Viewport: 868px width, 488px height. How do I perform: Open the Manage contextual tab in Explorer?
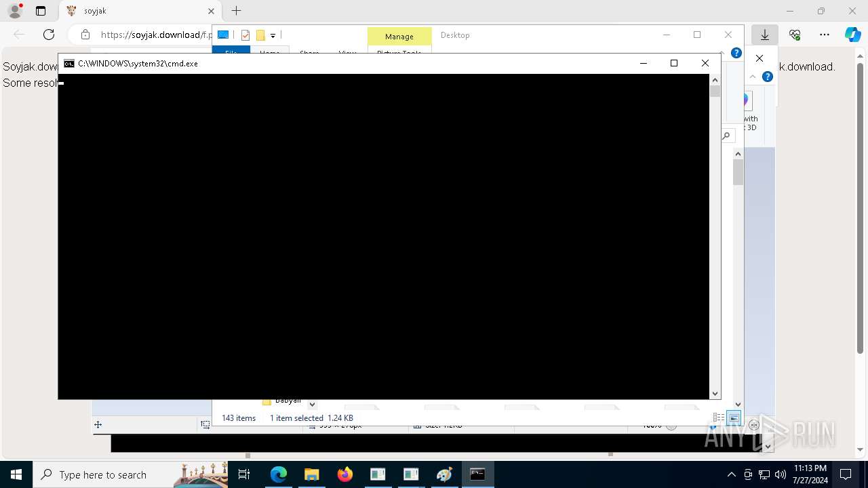click(x=399, y=37)
